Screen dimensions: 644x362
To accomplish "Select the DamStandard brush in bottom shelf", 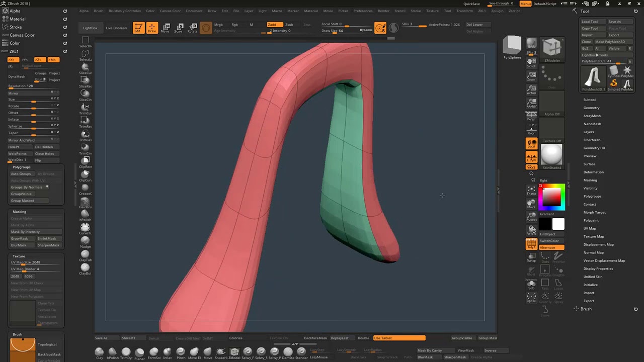I will tap(288, 353).
